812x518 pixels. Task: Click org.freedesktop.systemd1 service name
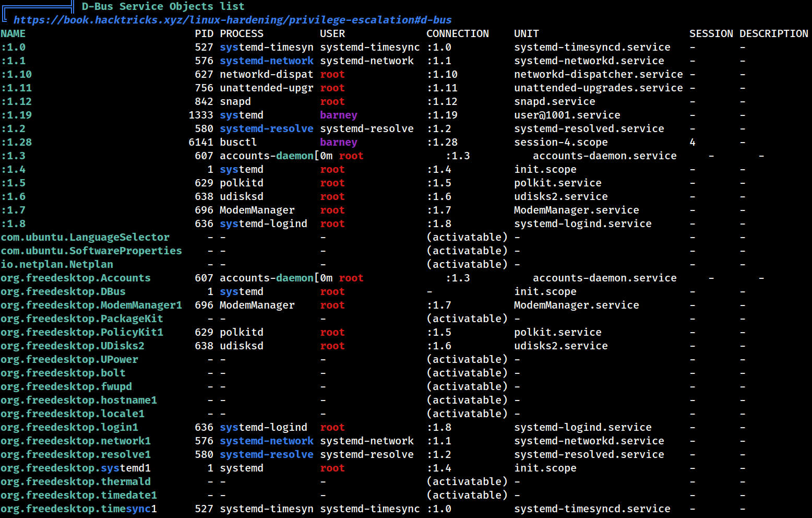click(x=76, y=468)
